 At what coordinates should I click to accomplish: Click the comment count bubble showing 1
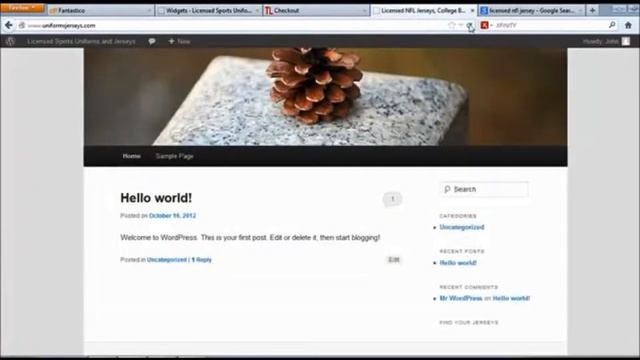pyautogui.click(x=392, y=199)
